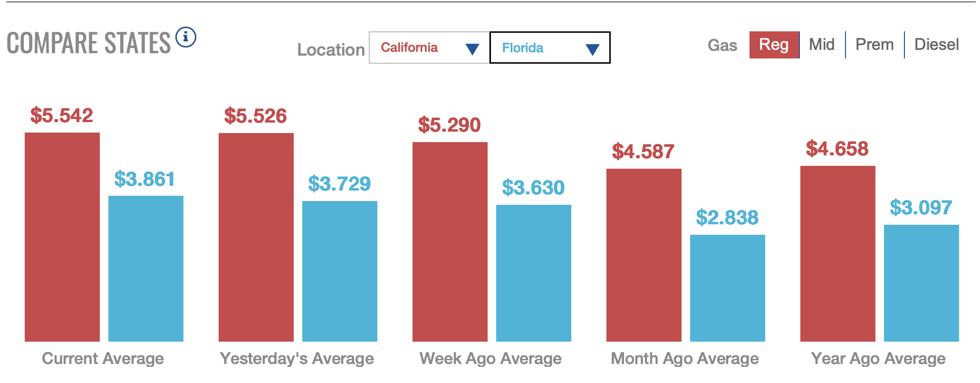Pick the blue Month Ago Average bar
980x383 pixels.
tap(728, 288)
